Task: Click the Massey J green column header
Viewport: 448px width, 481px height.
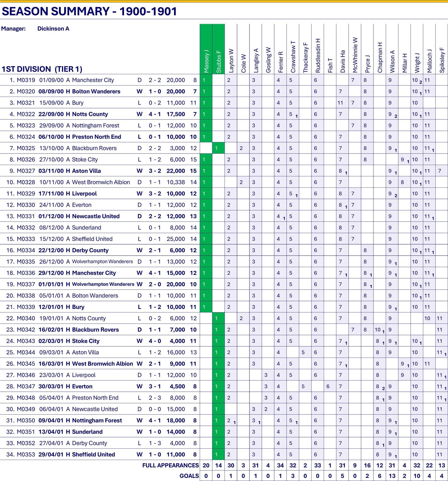Action: (206, 49)
